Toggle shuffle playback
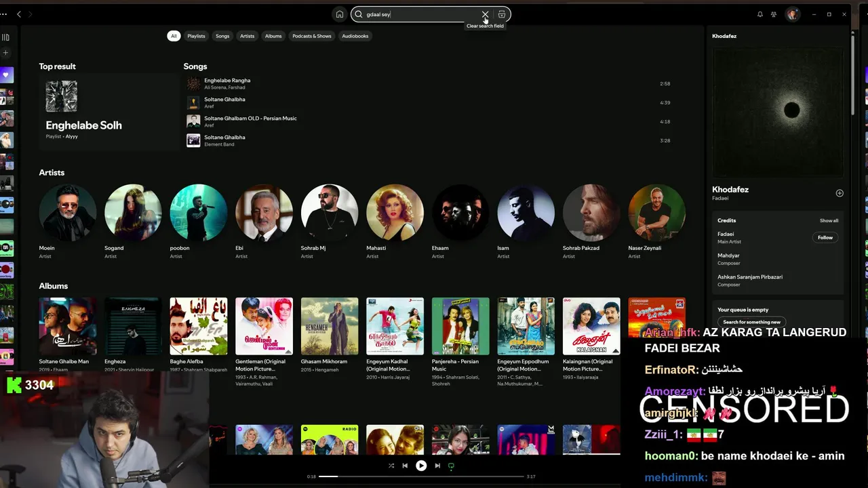The image size is (868, 488). 391,466
